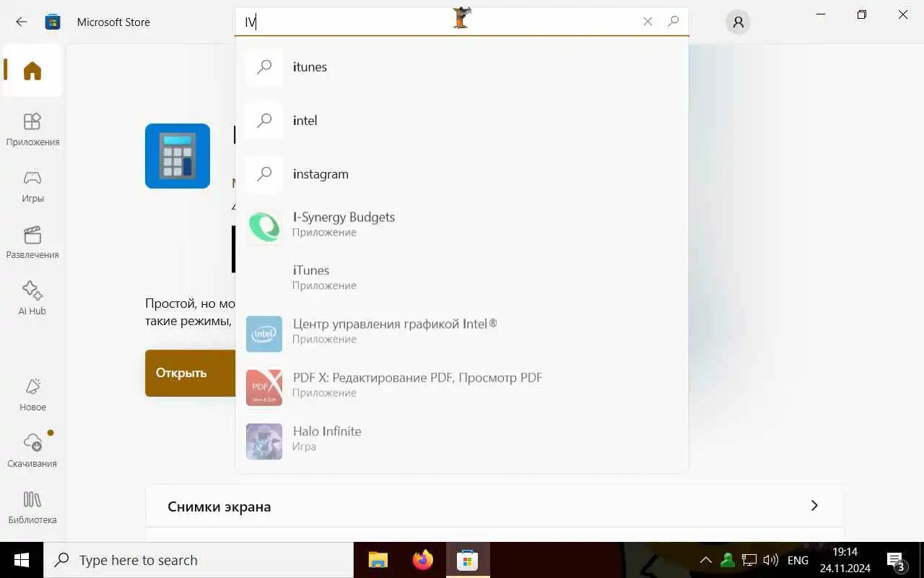Open the Windows Start menu

22,560
